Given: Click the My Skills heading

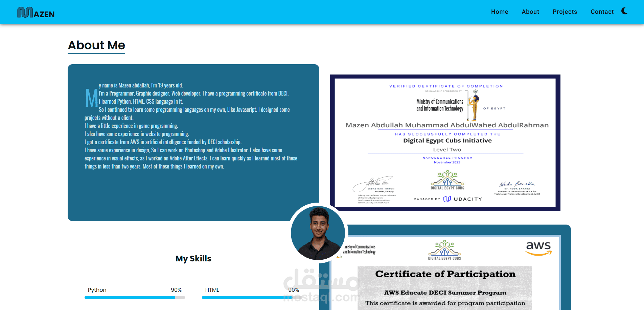Looking at the screenshot, I should [x=193, y=259].
